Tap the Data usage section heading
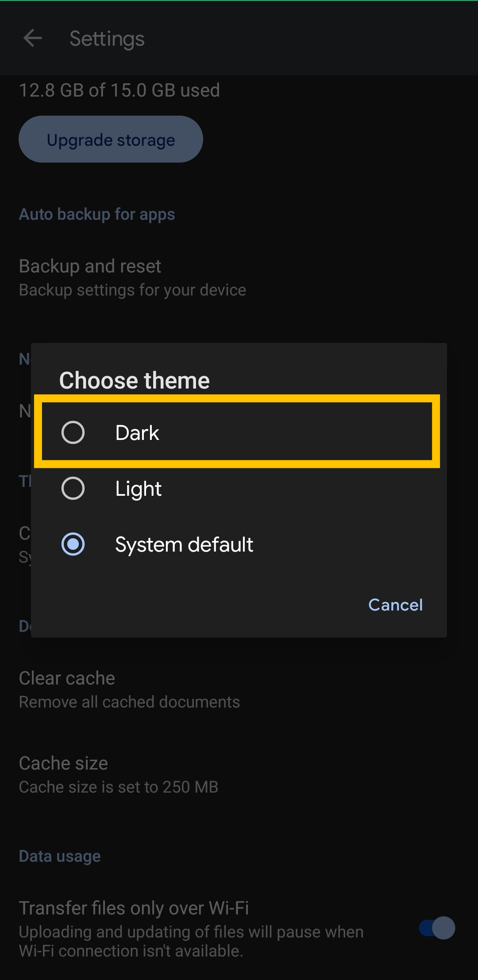 tap(60, 856)
